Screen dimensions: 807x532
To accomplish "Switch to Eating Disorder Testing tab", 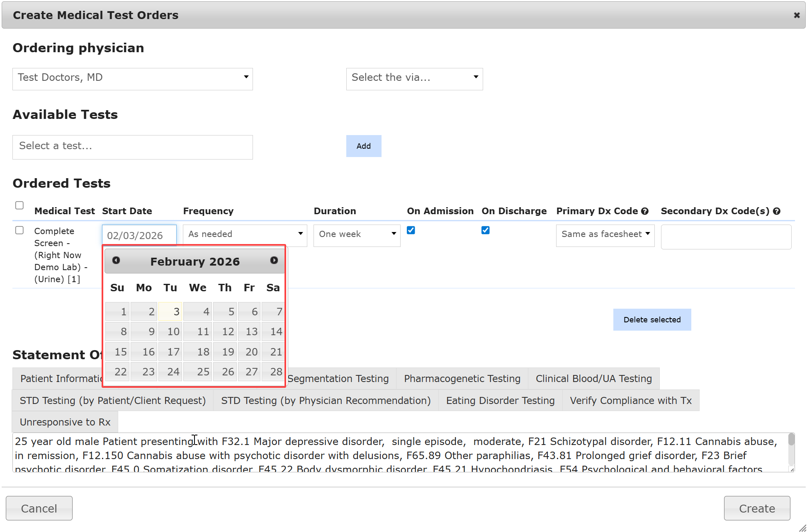I will coord(500,401).
